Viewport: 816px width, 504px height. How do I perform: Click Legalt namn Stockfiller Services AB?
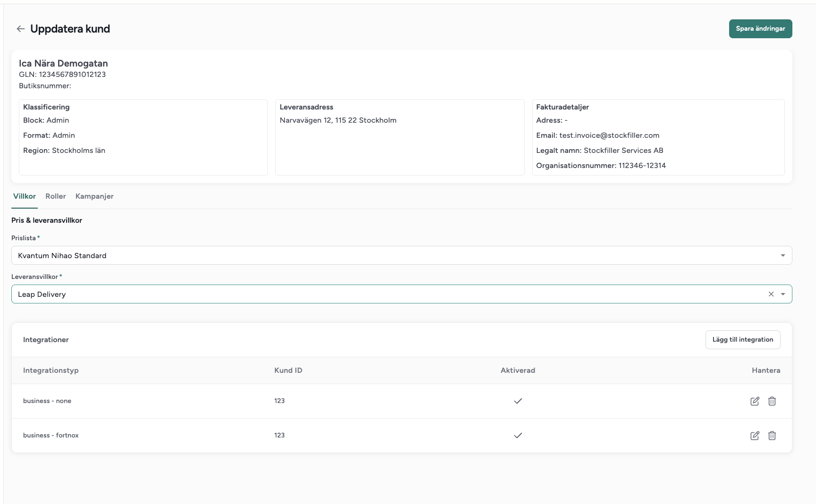[x=600, y=151]
